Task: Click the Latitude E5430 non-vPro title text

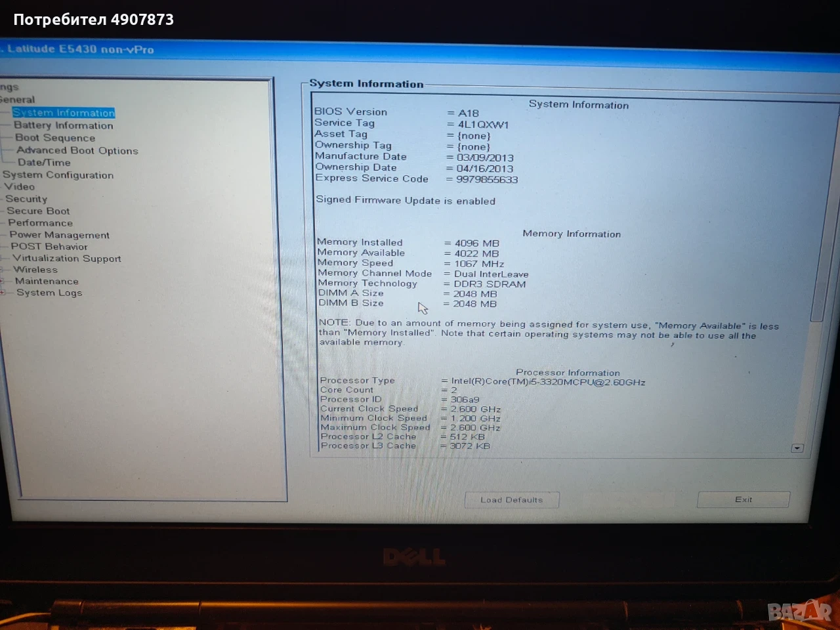Action: click(80, 49)
